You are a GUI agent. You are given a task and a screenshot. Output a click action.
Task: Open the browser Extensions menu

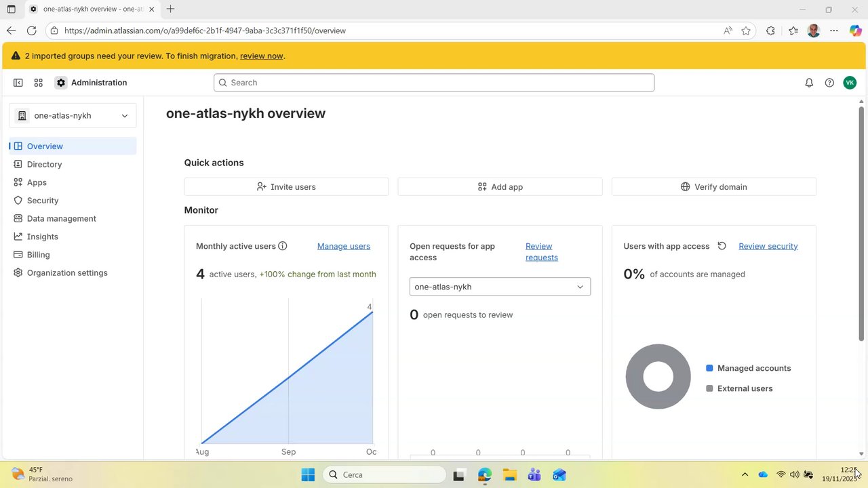click(770, 30)
